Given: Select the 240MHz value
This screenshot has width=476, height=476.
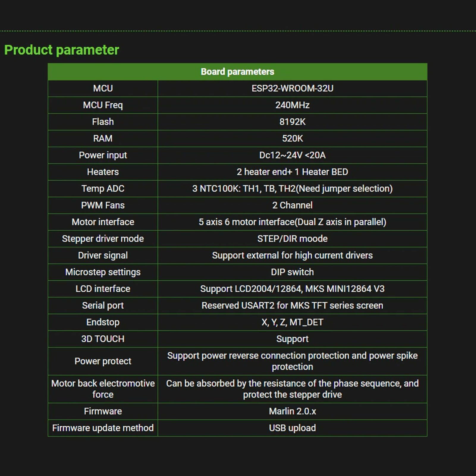Looking at the screenshot, I should [292, 105].
